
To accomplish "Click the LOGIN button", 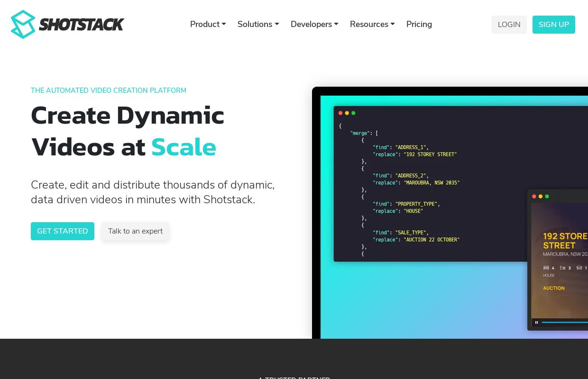I will 509,25.
